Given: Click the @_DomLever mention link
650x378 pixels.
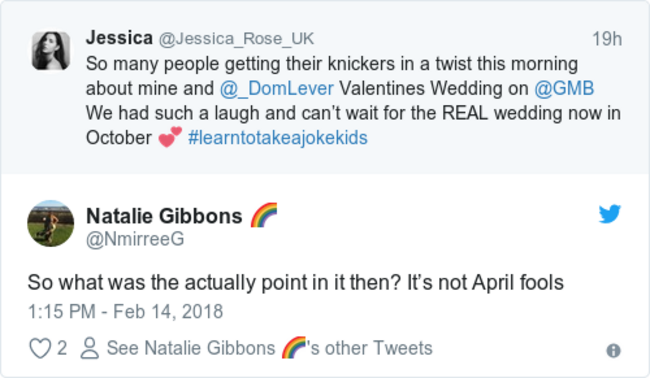Looking at the screenshot, I should (x=276, y=88).
